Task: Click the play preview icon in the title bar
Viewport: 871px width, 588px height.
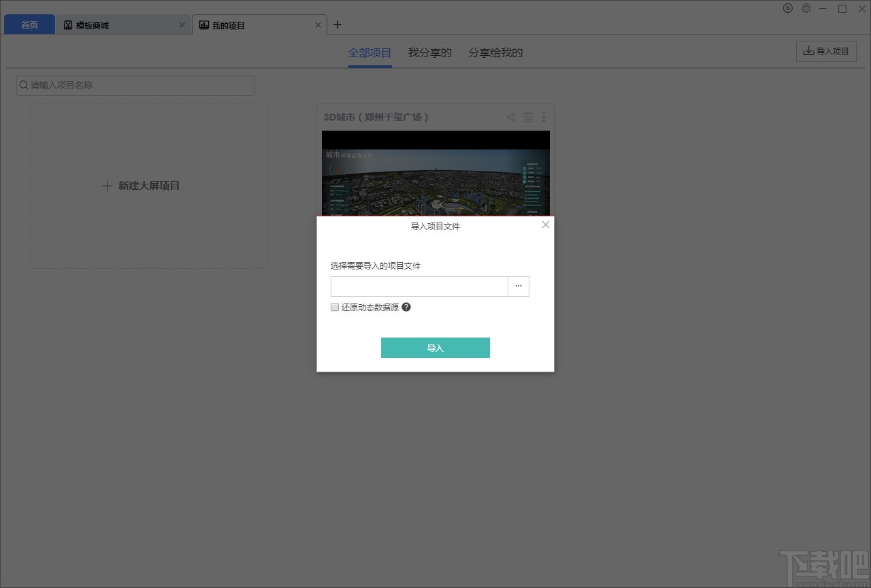Action: (x=787, y=8)
